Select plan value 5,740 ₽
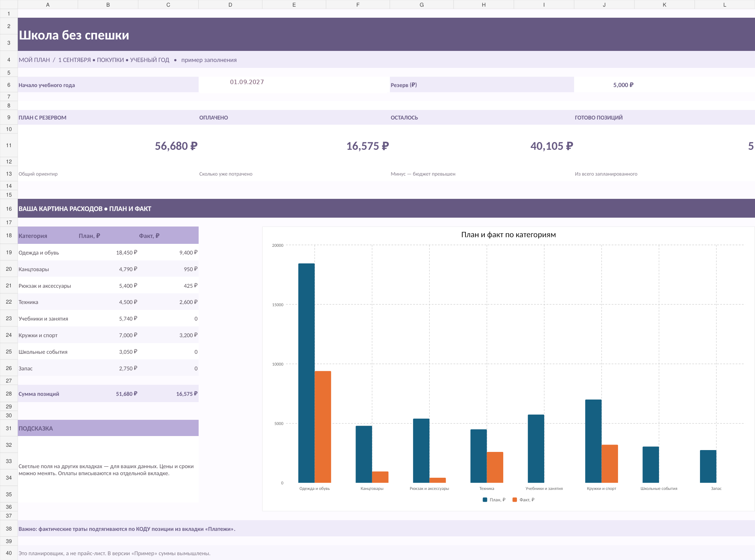Image resolution: width=755 pixels, height=560 pixels. click(x=108, y=319)
